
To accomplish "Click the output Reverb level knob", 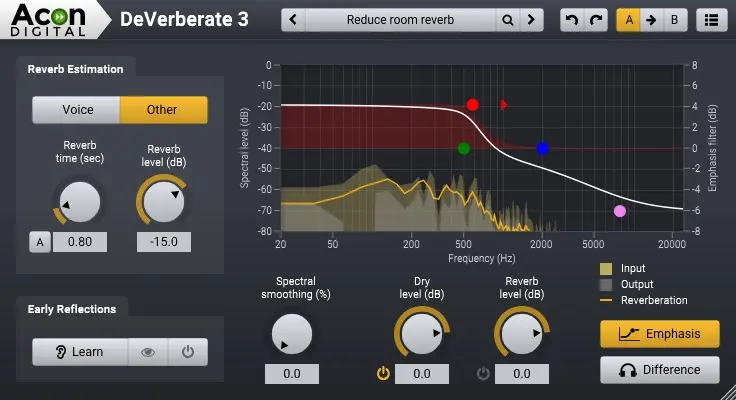I will click(521, 334).
